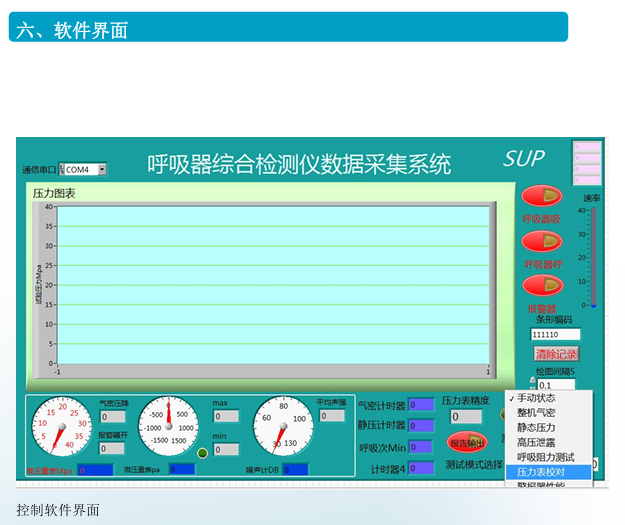Choose 静态压力 test mode
Viewport: 625px width, 525px height.
536,428
